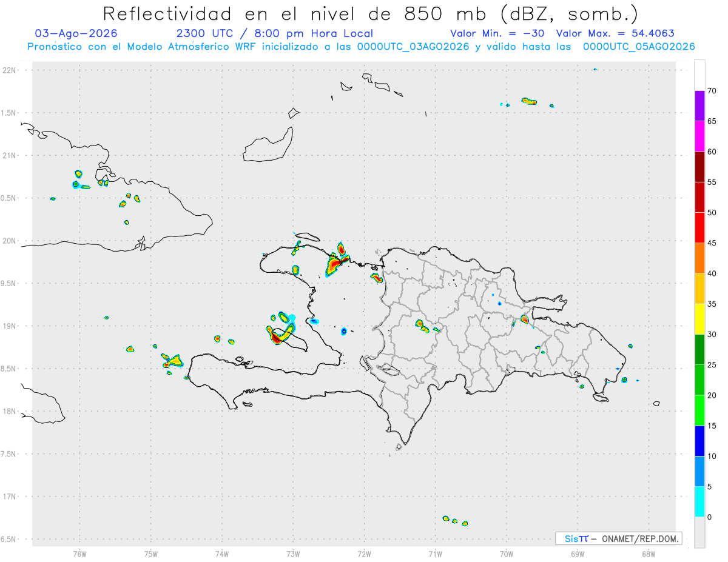Click the '9.5N' latitude tick label
The image size is (728, 562).
point(9,283)
